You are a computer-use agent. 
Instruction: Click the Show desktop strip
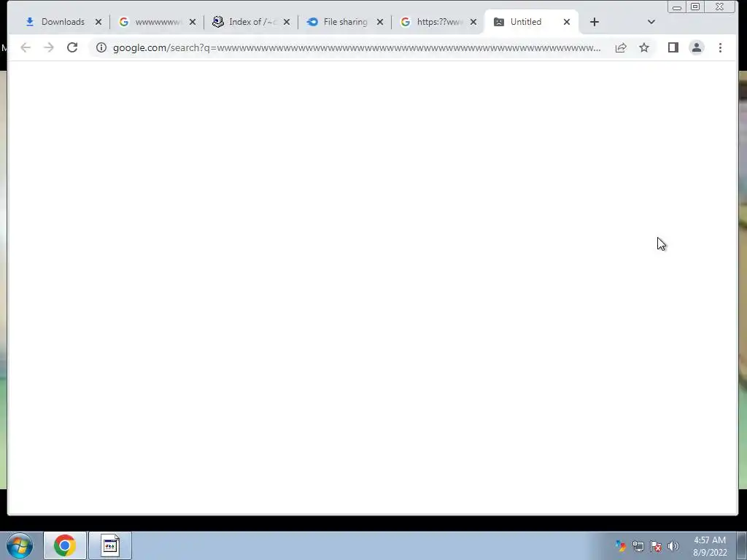[x=742, y=545]
